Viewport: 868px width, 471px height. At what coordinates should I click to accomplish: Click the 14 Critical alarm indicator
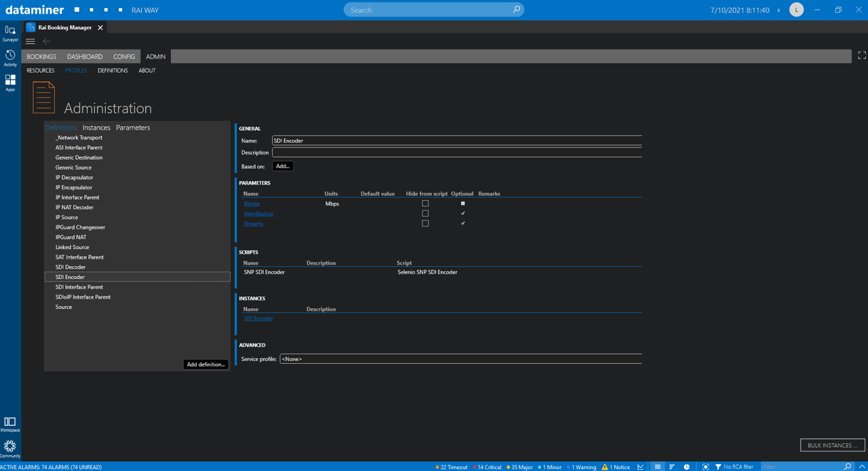(x=487, y=467)
